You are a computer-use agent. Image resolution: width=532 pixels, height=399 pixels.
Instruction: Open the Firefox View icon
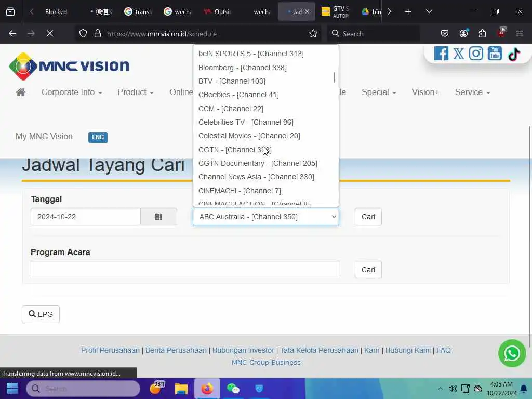click(x=10, y=12)
